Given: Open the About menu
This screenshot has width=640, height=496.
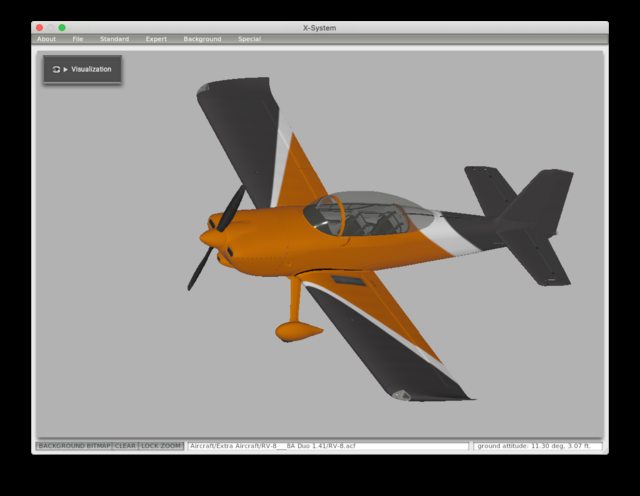Looking at the screenshot, I should (x=46, y=39).
